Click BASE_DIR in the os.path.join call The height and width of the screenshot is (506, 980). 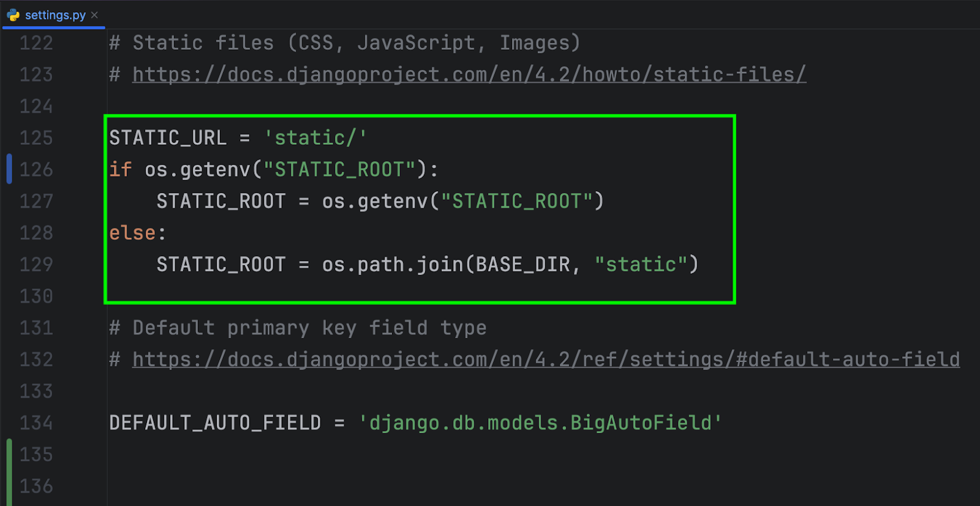[x=522, y=265]
